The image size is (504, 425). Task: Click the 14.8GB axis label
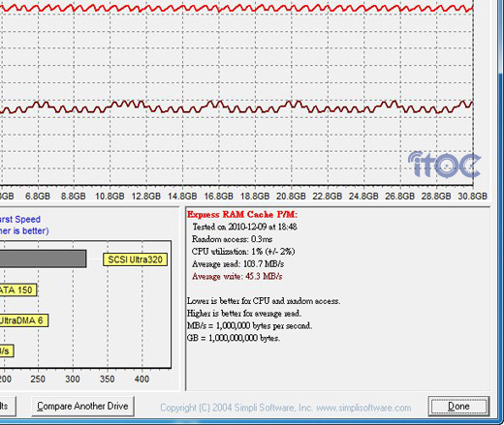coord(182,196)
